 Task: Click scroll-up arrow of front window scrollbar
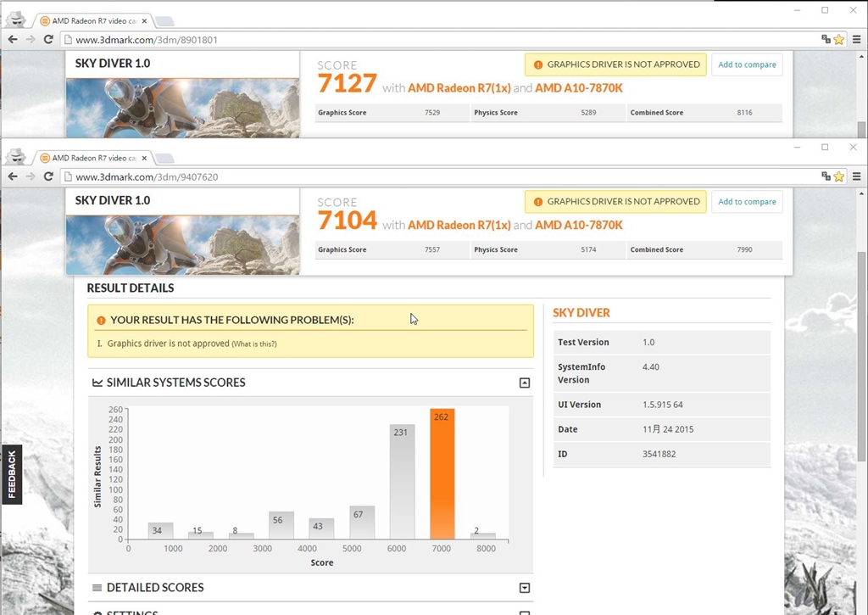pos(861,193)
